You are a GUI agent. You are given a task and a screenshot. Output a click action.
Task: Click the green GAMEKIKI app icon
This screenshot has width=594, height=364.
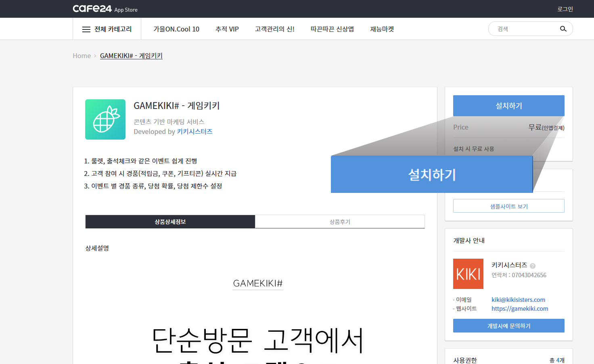105,119
